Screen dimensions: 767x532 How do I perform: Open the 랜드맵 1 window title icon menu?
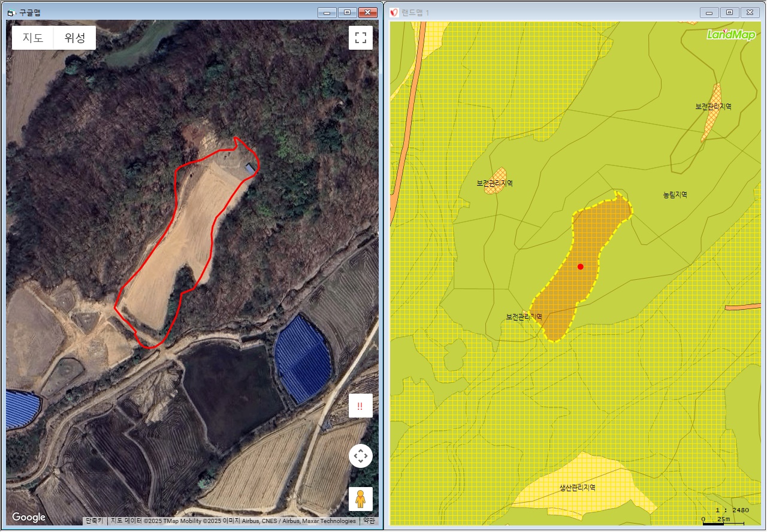pyautogui.click(x=394, y=13)
